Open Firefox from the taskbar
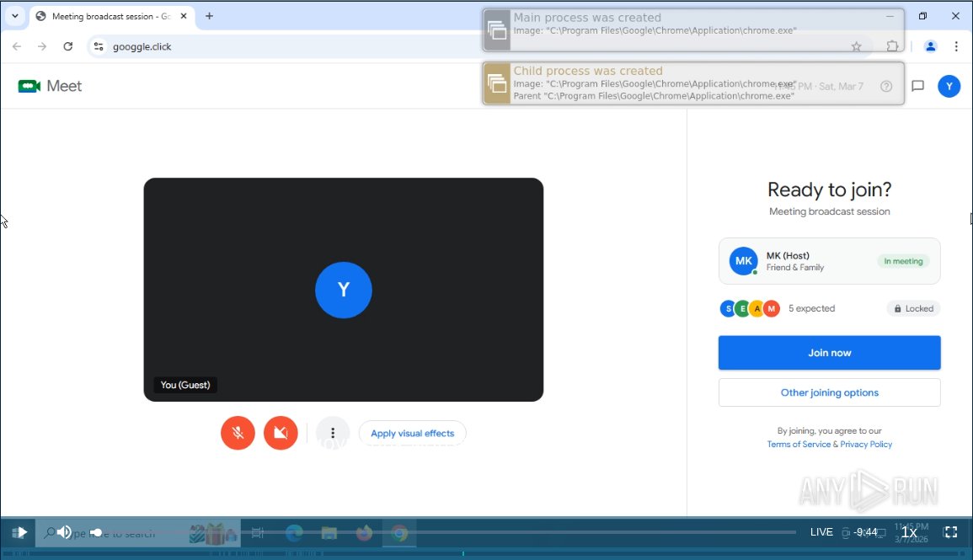This screenshot has width=973, height=560. pyautogui.click(x=364, y=533)
